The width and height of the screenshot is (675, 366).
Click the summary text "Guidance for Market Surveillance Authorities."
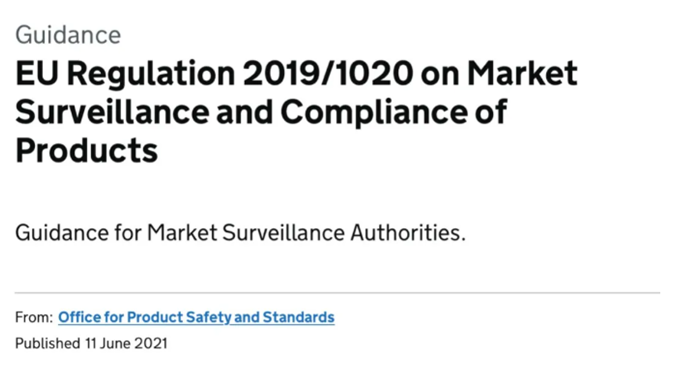241,233
